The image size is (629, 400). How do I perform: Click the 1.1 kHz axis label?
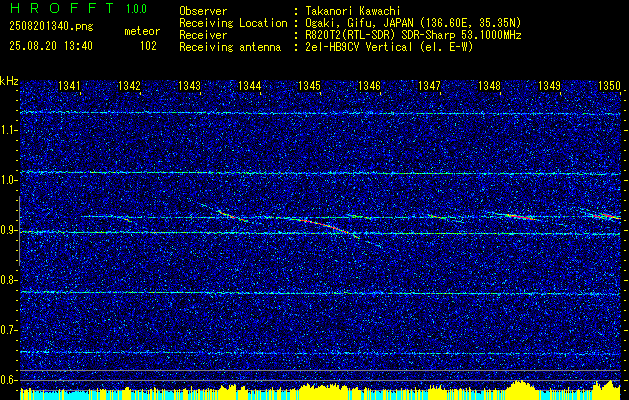coord(8,130)
